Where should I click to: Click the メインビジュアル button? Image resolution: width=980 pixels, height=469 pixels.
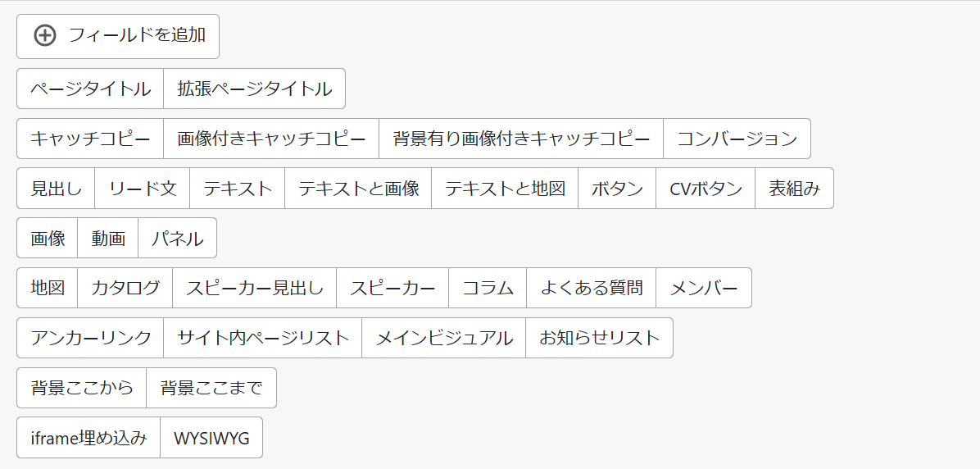tap(443, 338)
